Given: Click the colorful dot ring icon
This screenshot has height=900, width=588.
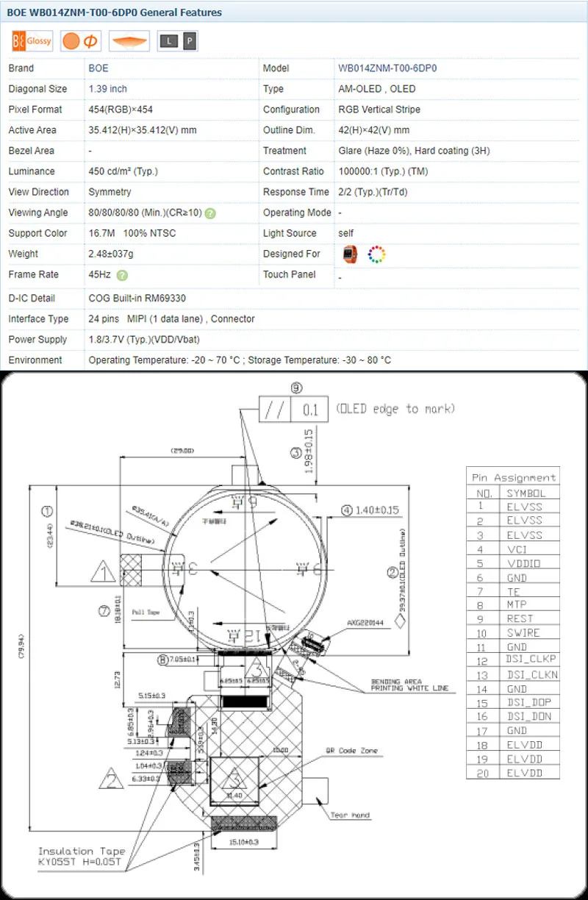Looking at the screenshot, I should [x=376, y=254].
